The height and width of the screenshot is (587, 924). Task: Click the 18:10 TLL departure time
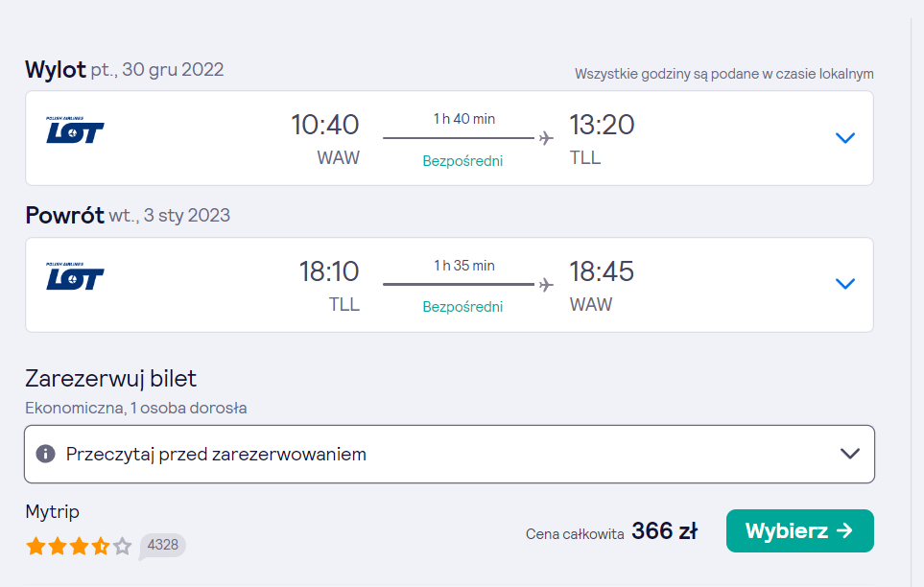[x=329, y=271]
